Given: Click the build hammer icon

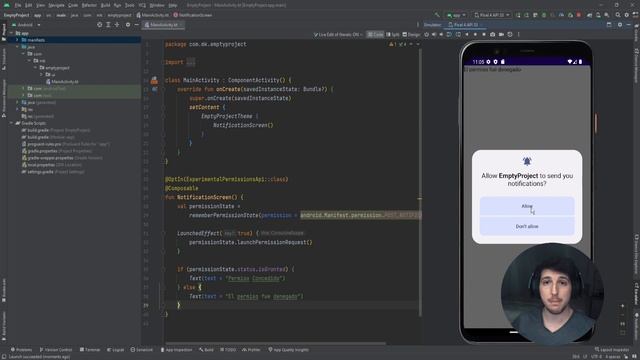Looking at the screenshot, I should click(437, 15).
